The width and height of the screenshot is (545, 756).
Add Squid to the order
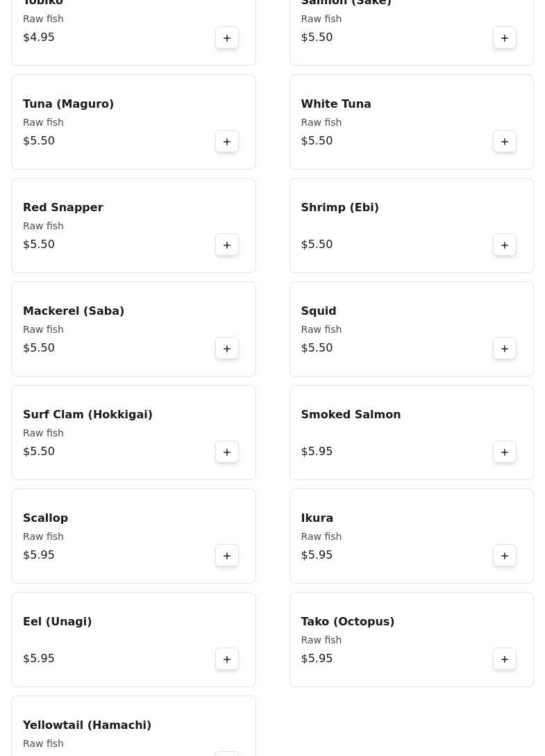505,348
